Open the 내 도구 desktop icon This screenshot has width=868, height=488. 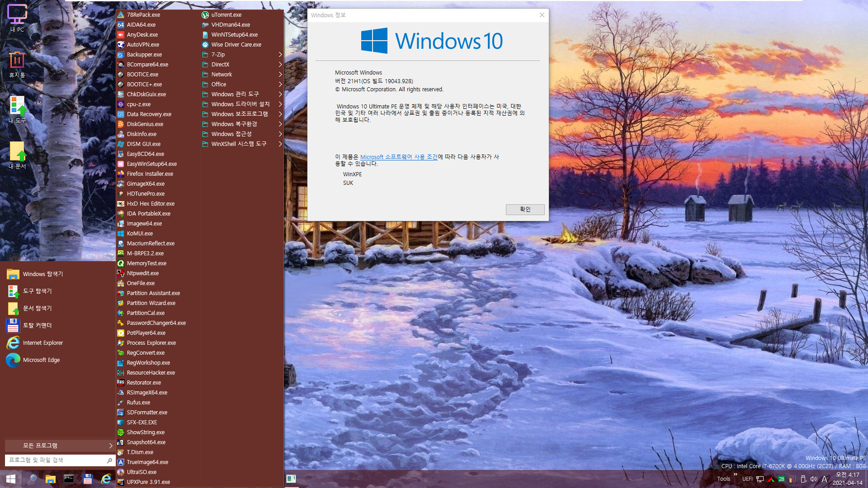pos(17,110)
